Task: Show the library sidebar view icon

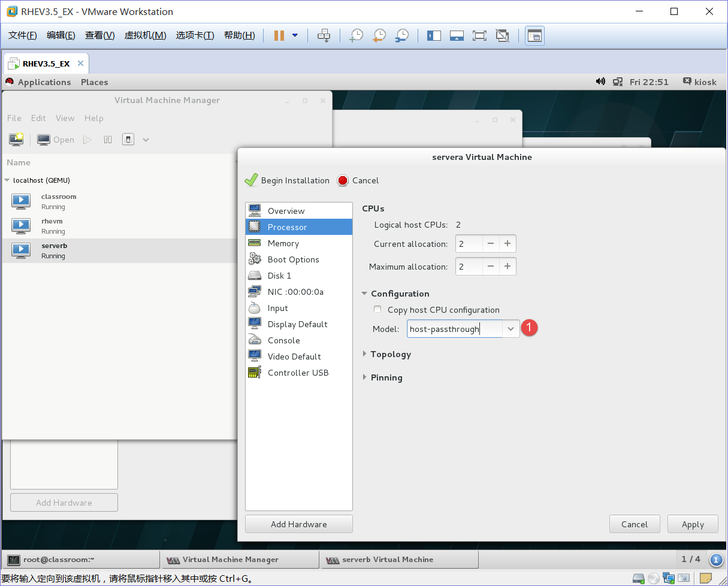Action: coord(434,35)
